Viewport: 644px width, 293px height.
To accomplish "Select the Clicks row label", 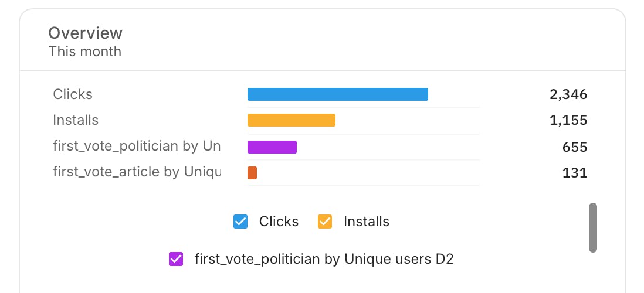I will click(x=73, y=94).
